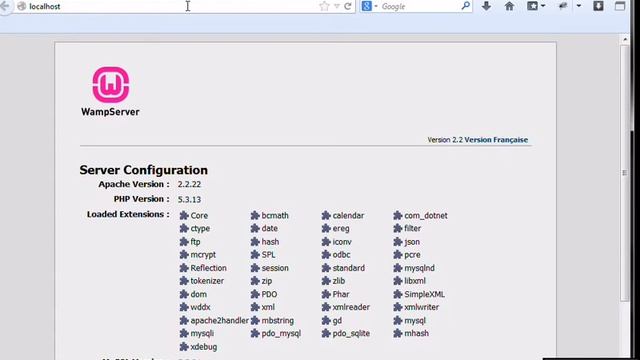The image size is (640, 360).
Task: Click the json extension puzzle icon
Action: coord(398,242)
